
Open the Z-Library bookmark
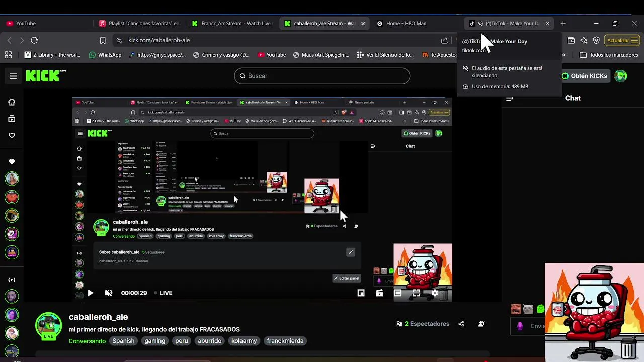click(52, 55)
